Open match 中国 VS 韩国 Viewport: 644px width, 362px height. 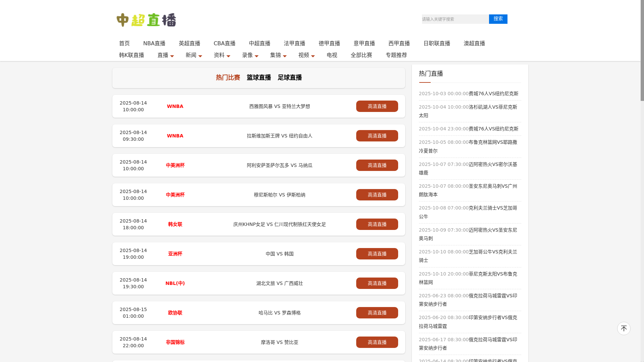pyautogui.click(x=280, y=254)
